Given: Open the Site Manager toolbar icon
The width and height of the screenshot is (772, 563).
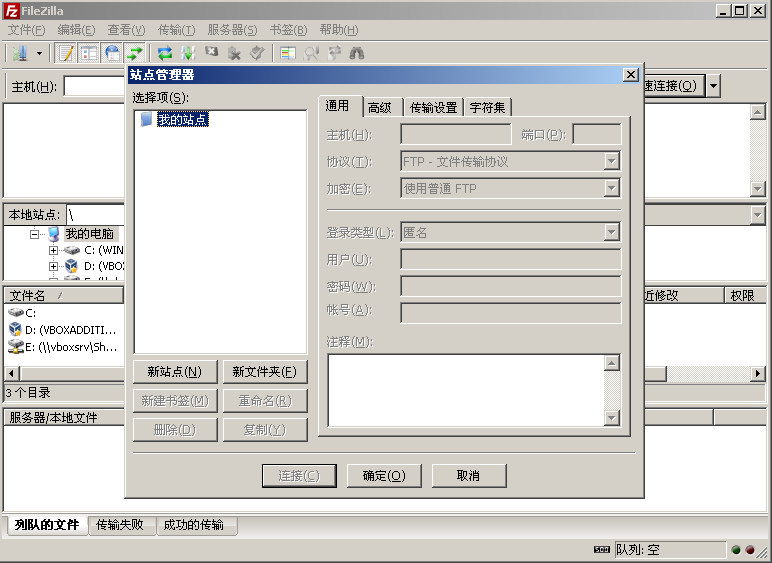Looking at the screenshot, I should 20,53.
